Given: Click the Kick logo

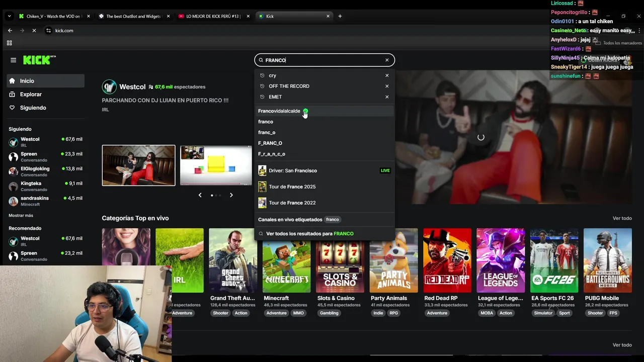Looking at the screenshot, I should (39, 60).
